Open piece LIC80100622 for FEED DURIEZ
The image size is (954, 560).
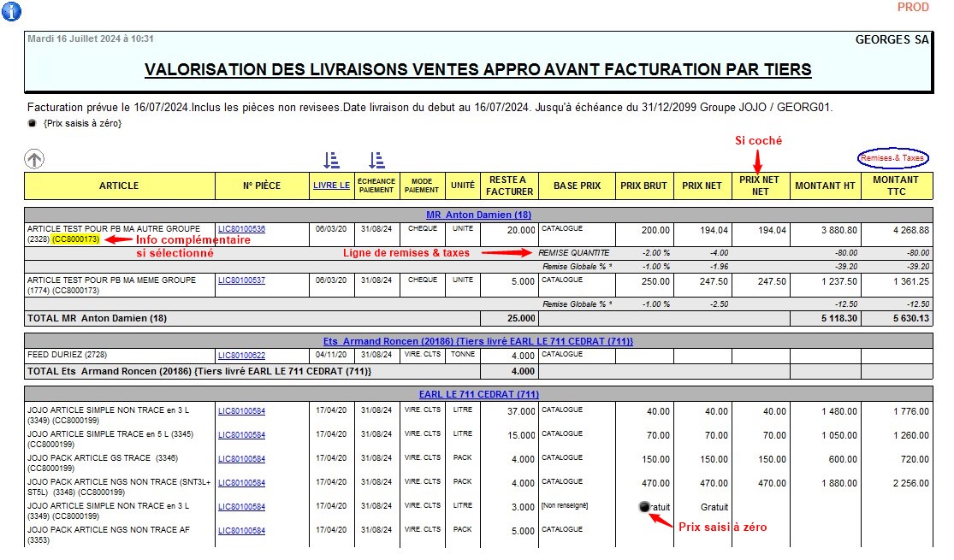241,356
